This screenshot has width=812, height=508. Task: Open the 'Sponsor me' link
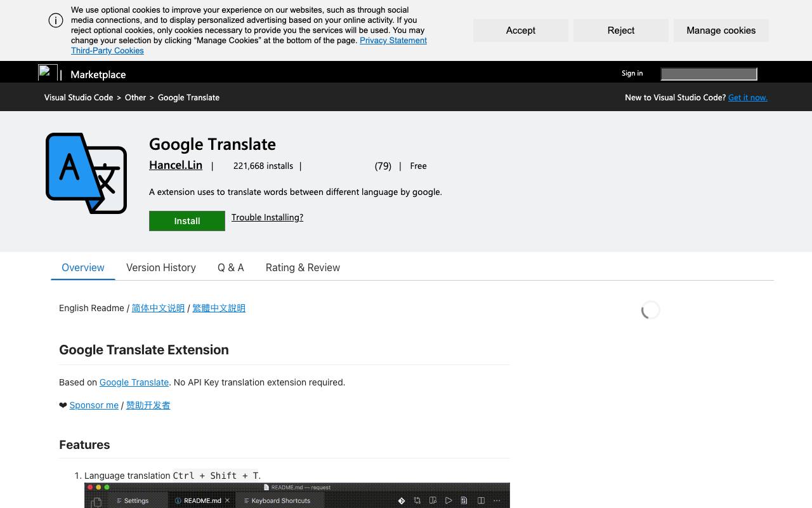click(94, 405)
